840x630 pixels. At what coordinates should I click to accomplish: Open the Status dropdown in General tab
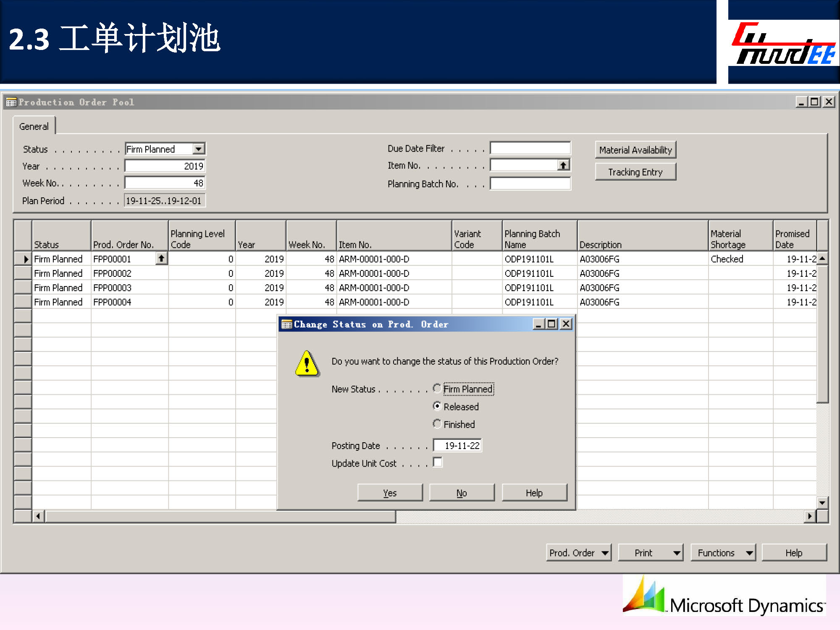[199, 149]
